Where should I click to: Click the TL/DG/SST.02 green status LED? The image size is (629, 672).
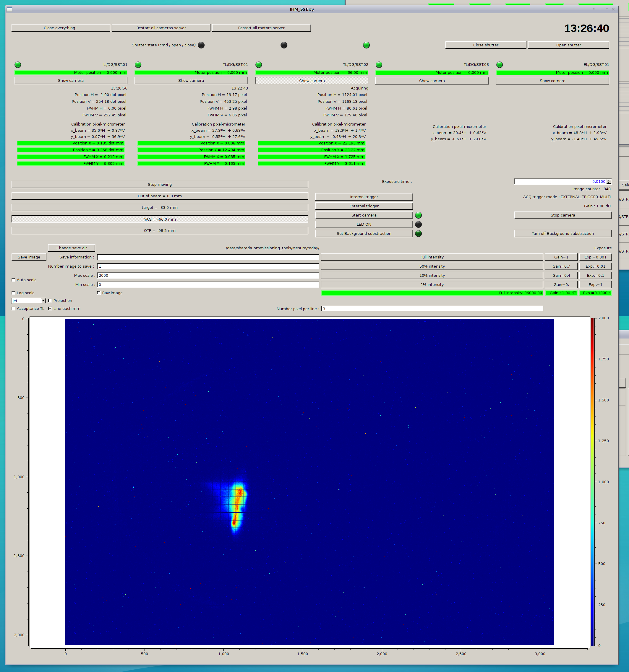[259, 65]
